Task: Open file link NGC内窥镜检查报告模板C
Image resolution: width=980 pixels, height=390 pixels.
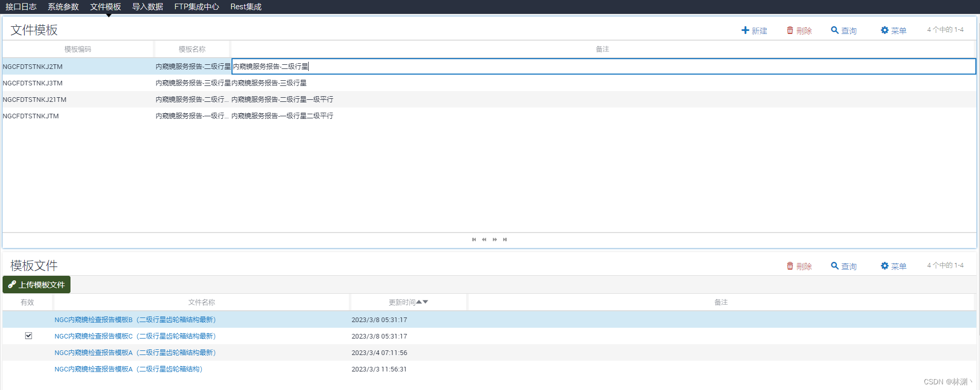Action: pyautogui.click(x=135, y=336)
